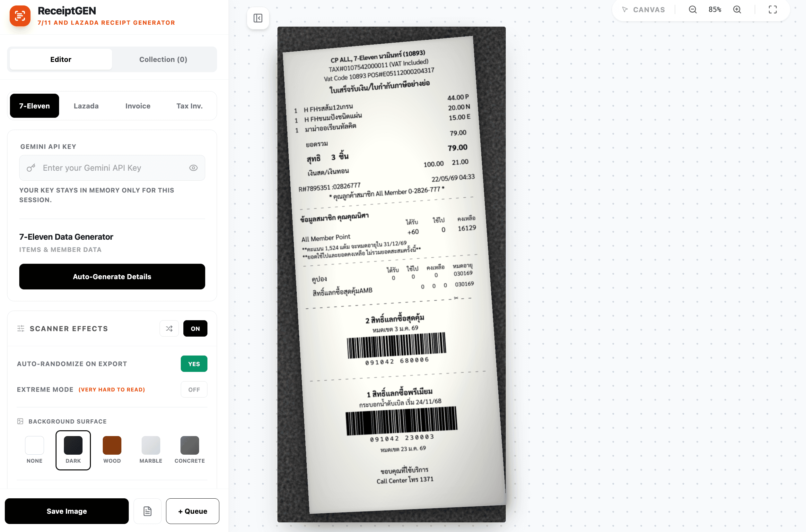
Task: Choose the Wood background surface
Action: click(112, 450)
